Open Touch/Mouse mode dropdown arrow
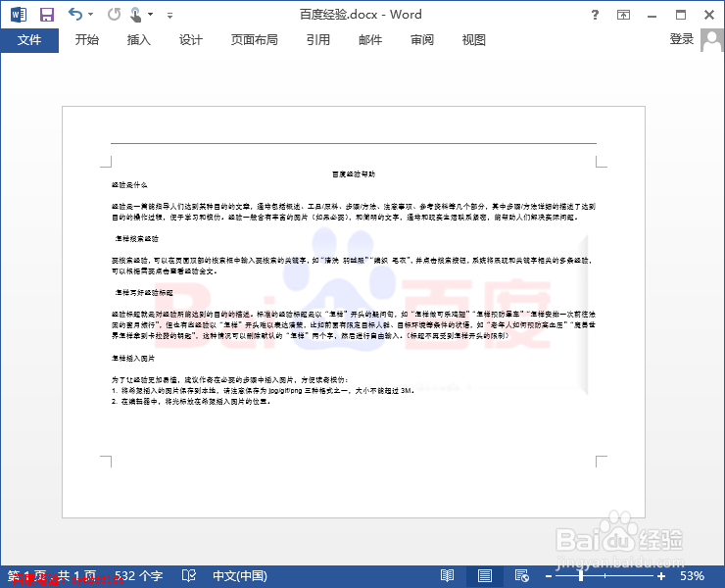725x588 pixels. (x=150, y=15)
